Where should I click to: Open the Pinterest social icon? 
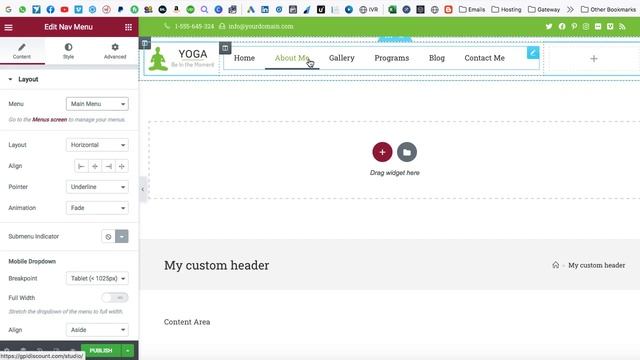[574, 27]
